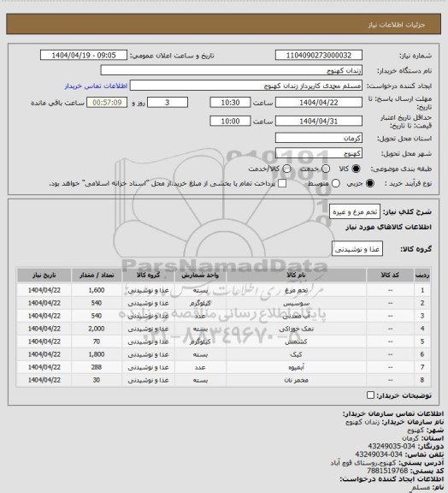Click the نام کالا column header
448x493 pixels.
pyautogui.click(x=296, y=275)
